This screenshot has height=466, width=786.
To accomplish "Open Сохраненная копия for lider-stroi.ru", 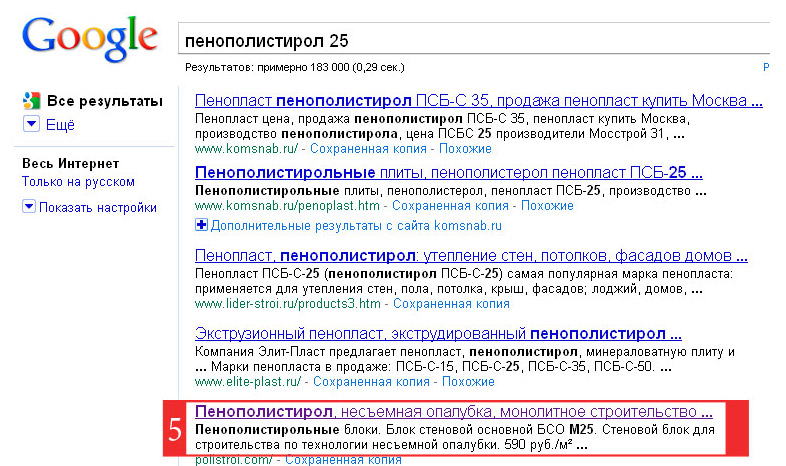I will tap(451, 304).
